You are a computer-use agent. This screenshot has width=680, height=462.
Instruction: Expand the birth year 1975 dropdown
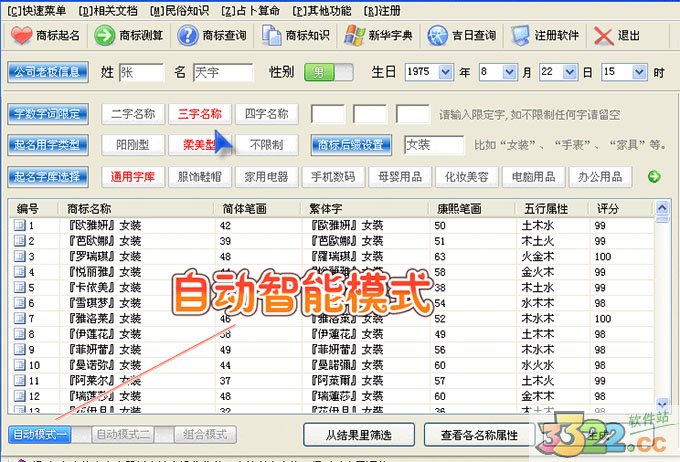(445, 72)
